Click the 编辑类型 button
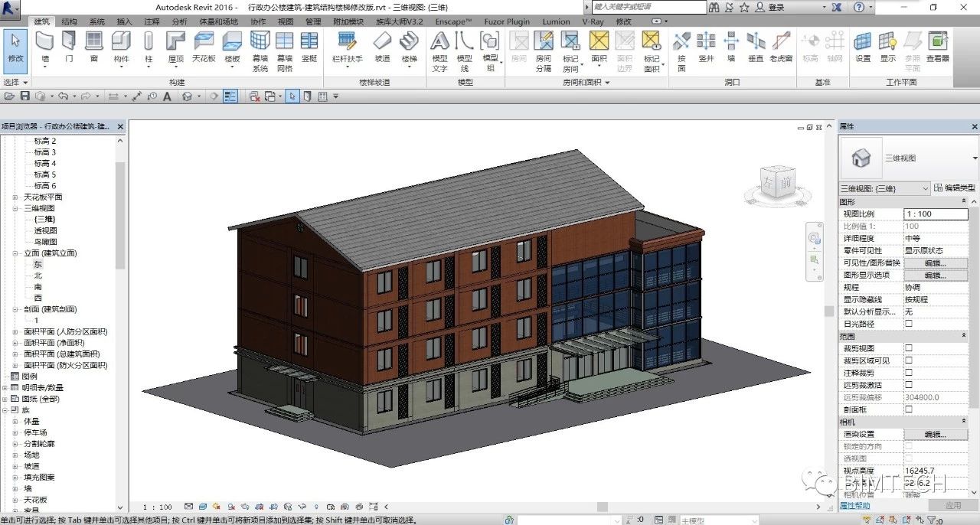 955,188
